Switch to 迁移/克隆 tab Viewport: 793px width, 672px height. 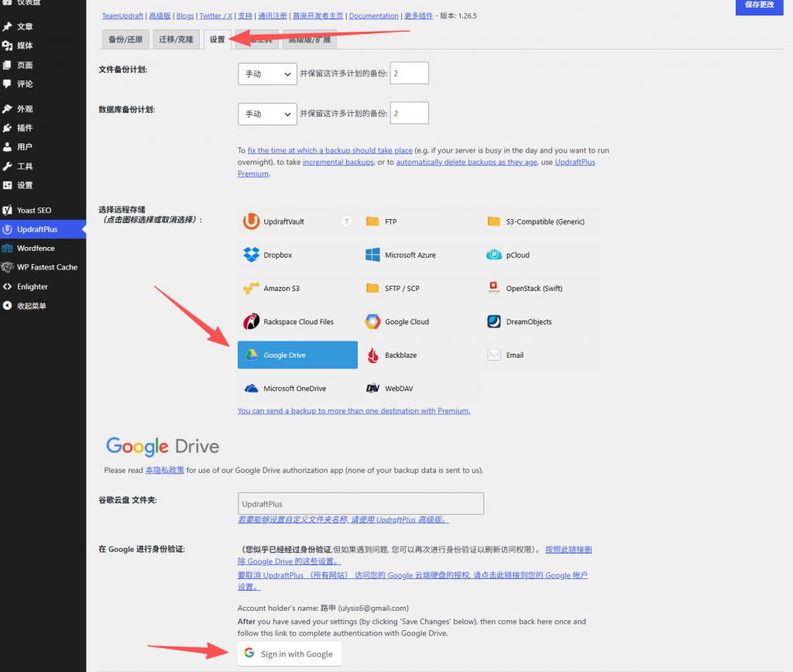click(x=176, y=39)
